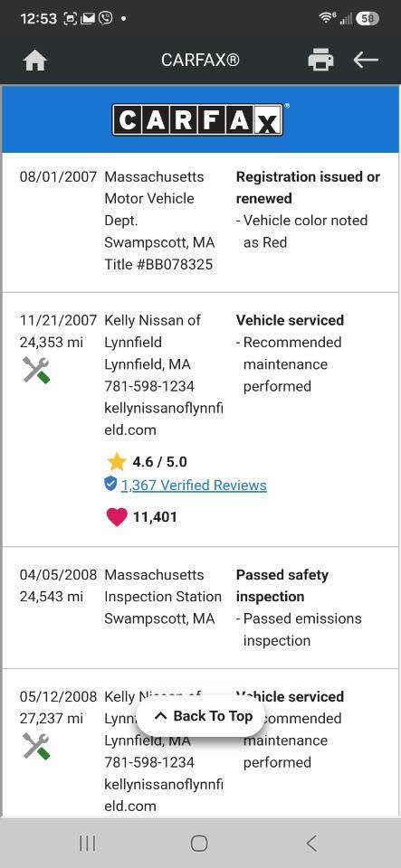
Task: Go back using the header arrow icon
Action: pyautogui.click(x=366, y=60)
